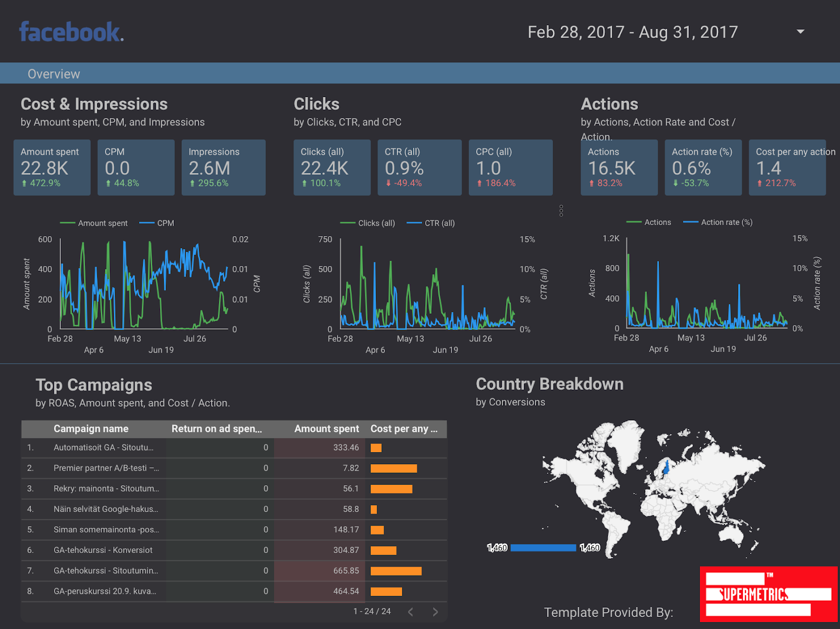Open the three-dot chart options menu
This screenshot has height=629, width=840.
pyautogui.click(x=561, y=211)
